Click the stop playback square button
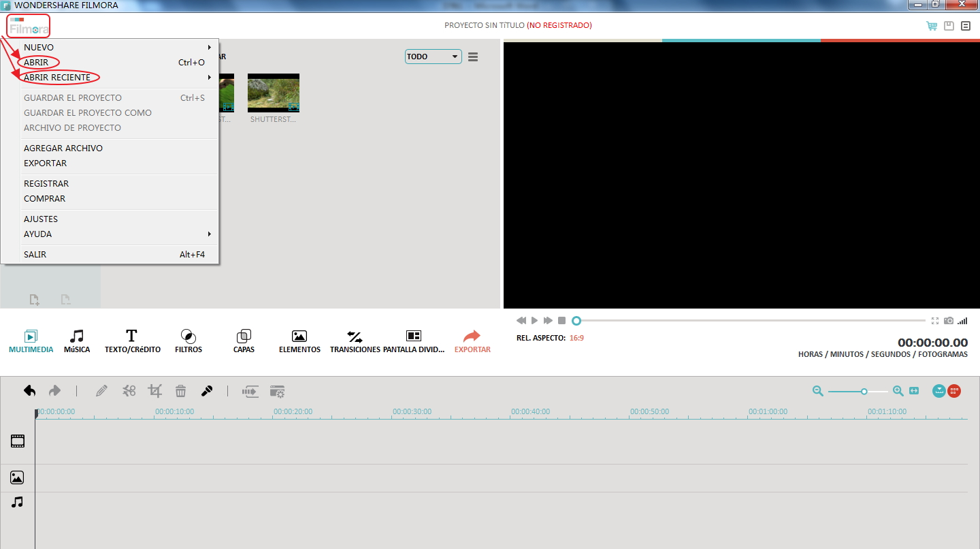Viewport: 980px width, 549px height. (x=561, y=320)
